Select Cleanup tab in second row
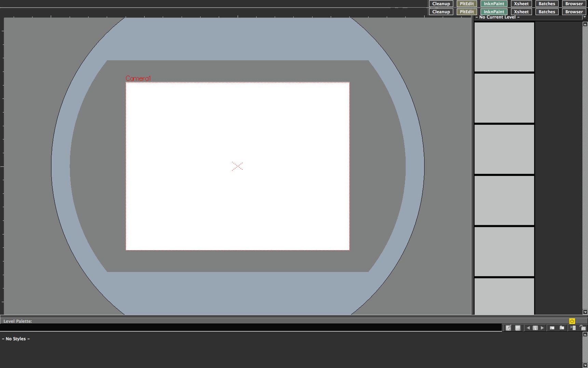Image resolution: width=588 pixels, height=368 pixels. (x=441, y=12)
